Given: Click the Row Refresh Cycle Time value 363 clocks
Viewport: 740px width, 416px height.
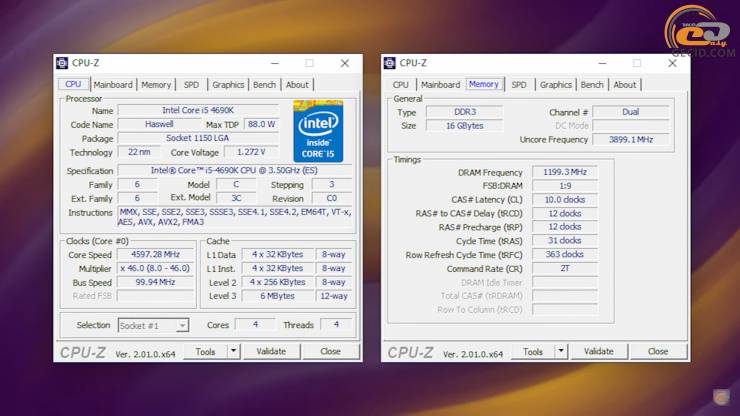Looking at the screenshot, I should 565,254.
